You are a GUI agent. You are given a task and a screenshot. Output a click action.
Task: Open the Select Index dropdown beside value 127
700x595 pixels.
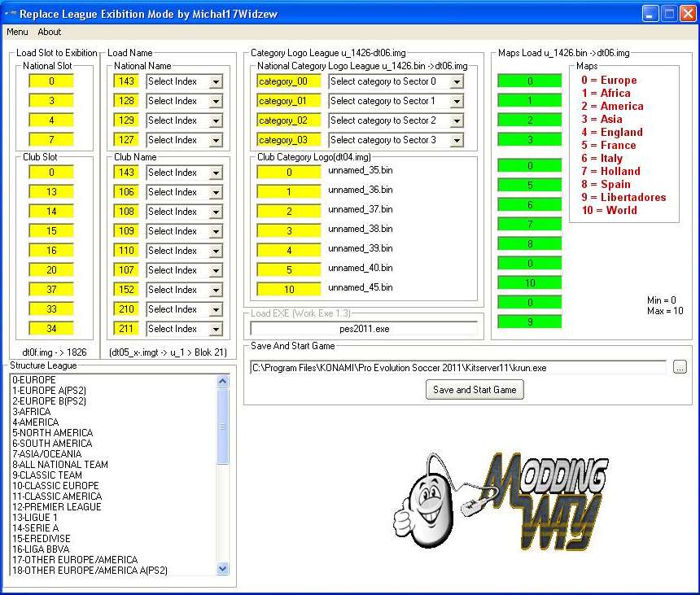(184, 140)
